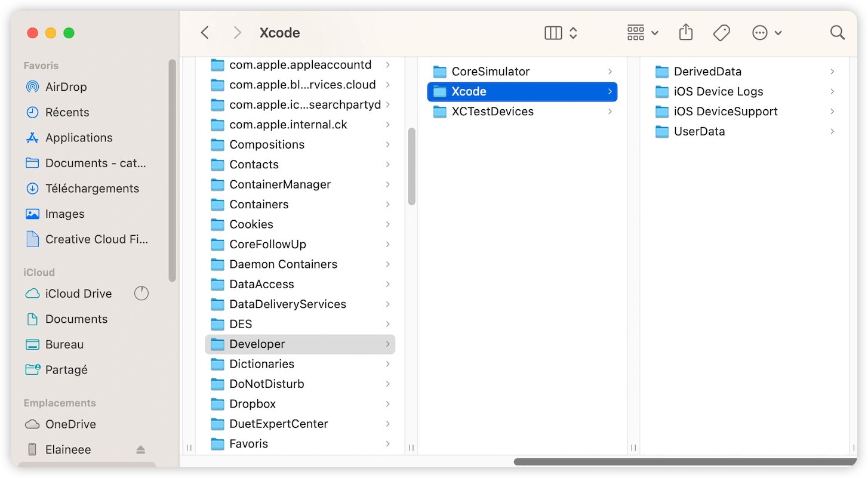The image size is (868, 478).
Task: Select the DES folder
Action: click(x=300, y=324)
